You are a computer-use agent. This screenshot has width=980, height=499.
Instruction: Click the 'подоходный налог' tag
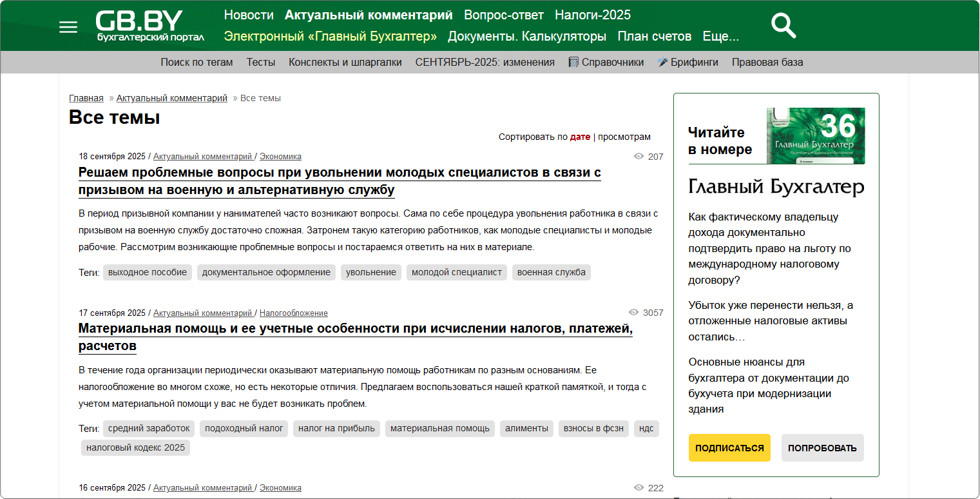tap(244, 428)
